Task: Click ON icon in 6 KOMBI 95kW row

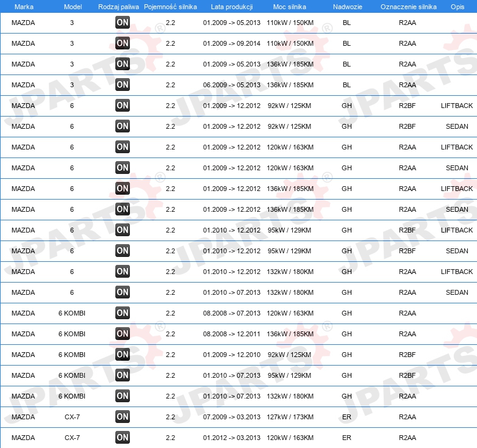Action: tap(123, 375)
